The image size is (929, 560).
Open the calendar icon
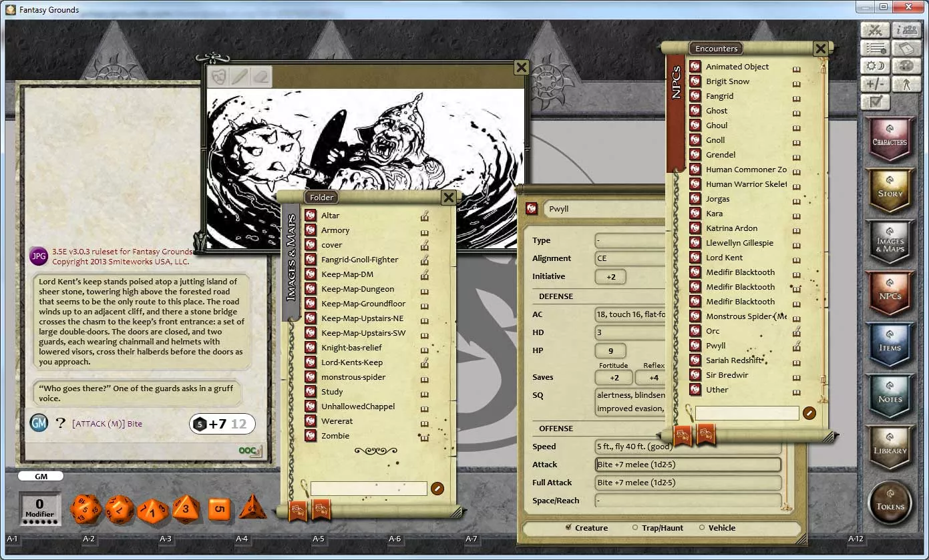tap(906, 48)
